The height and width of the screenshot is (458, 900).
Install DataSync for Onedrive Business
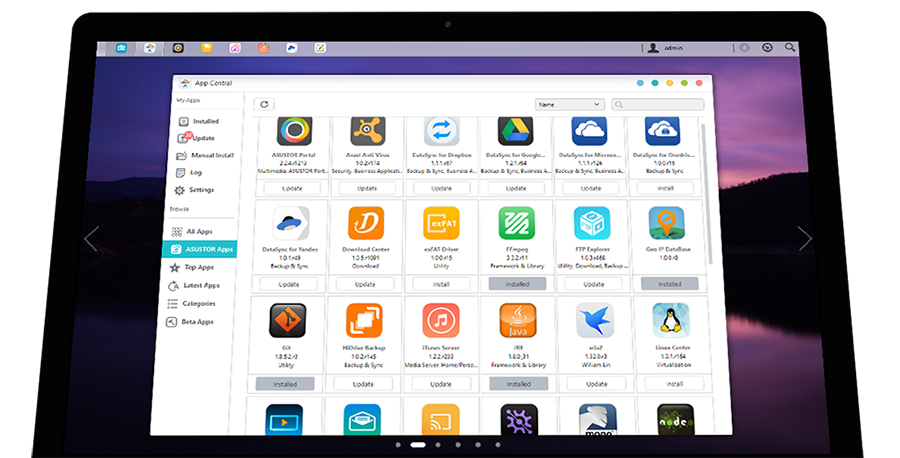pos(665,188)
